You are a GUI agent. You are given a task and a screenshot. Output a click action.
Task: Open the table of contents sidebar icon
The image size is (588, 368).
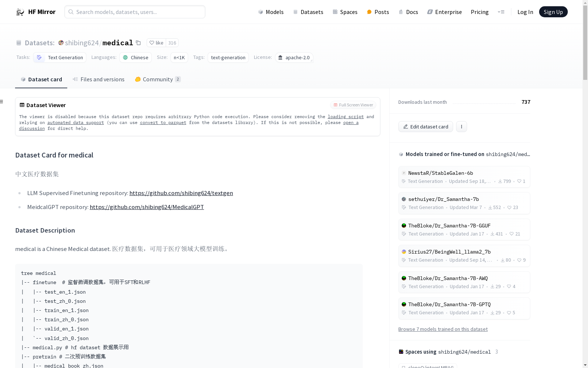click(x=2, y=102)
